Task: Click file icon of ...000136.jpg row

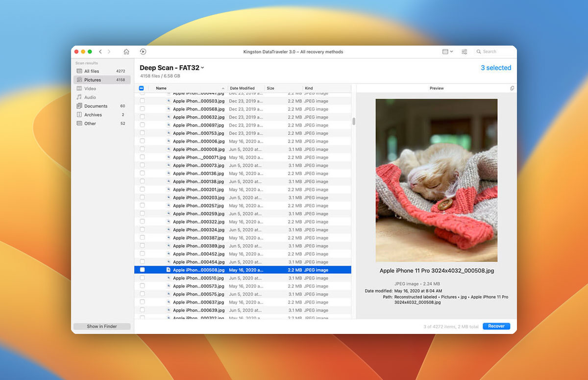Action: click(x=168, y=174)
